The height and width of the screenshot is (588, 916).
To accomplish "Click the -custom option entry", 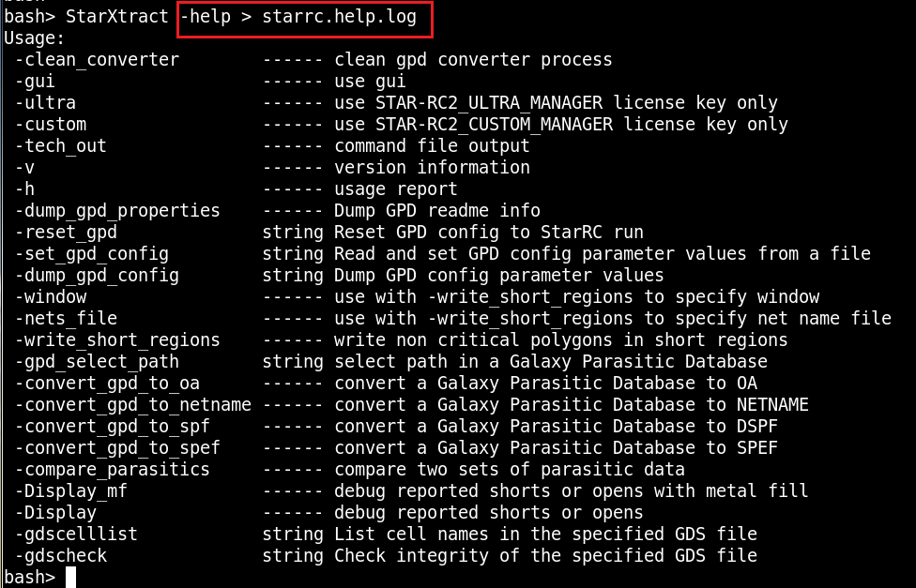I will (51, 125).
